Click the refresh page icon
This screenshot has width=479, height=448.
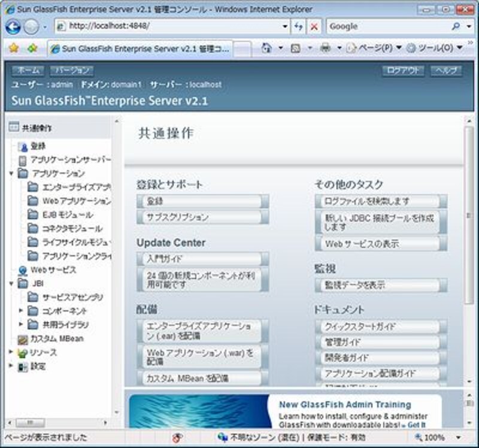tap(299, 26)
